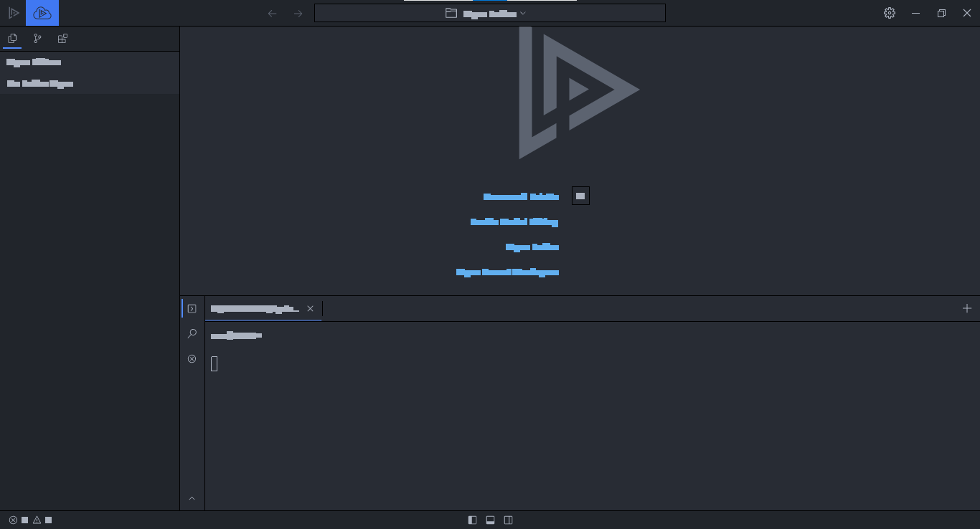Collapse the bottom panel with the chevron

point(192,497)
